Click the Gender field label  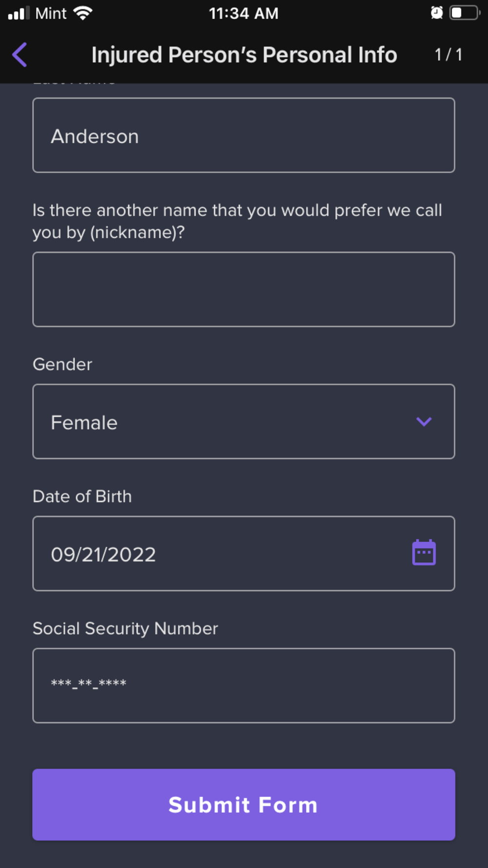click(62, 365)
